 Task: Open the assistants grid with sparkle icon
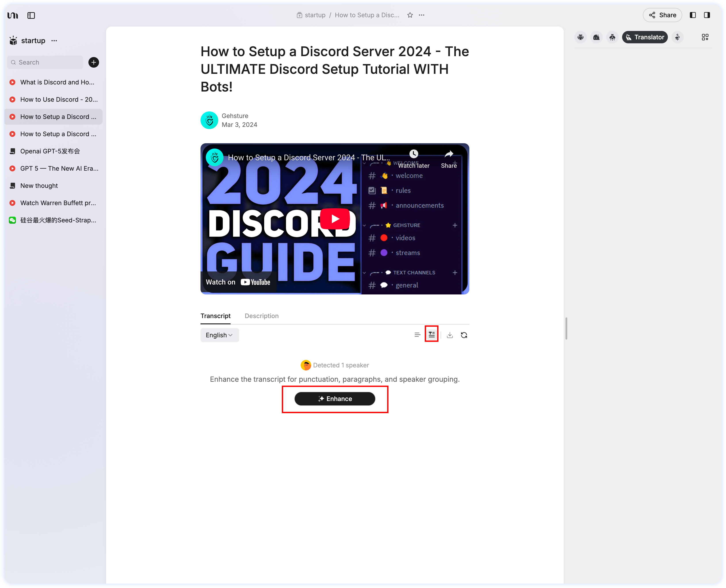pos(705,37)
